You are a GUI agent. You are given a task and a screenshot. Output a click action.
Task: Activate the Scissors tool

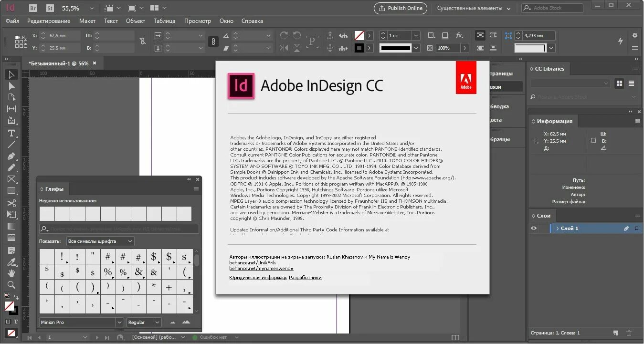point(11,203)
